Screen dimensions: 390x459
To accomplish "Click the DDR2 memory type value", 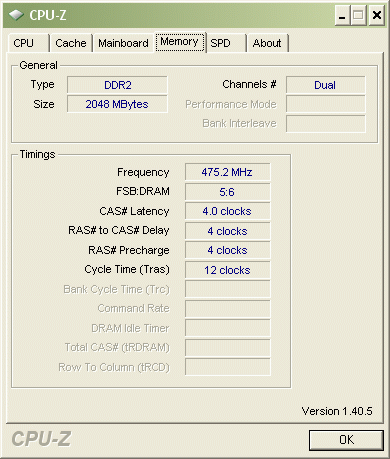I will (117, 85).
